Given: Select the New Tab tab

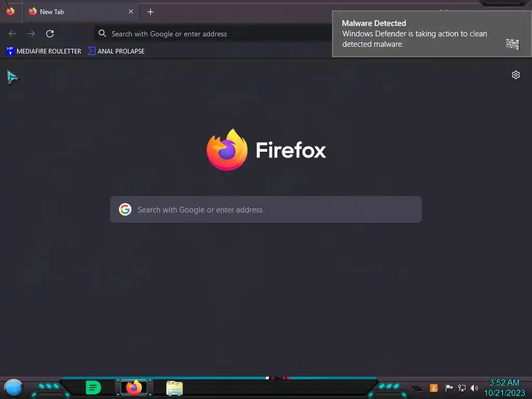Looking at the screenshot, I should 81,12.
